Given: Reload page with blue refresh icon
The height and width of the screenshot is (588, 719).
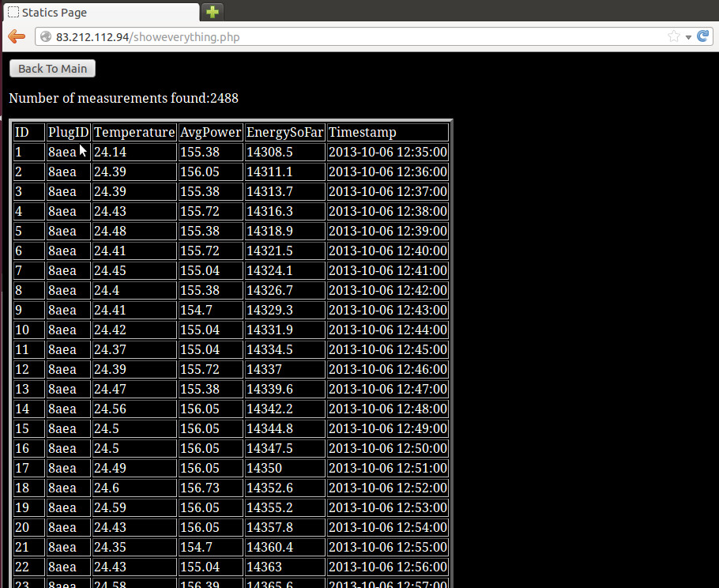Looking at the screenshot, I should click(x=702, y=36).
